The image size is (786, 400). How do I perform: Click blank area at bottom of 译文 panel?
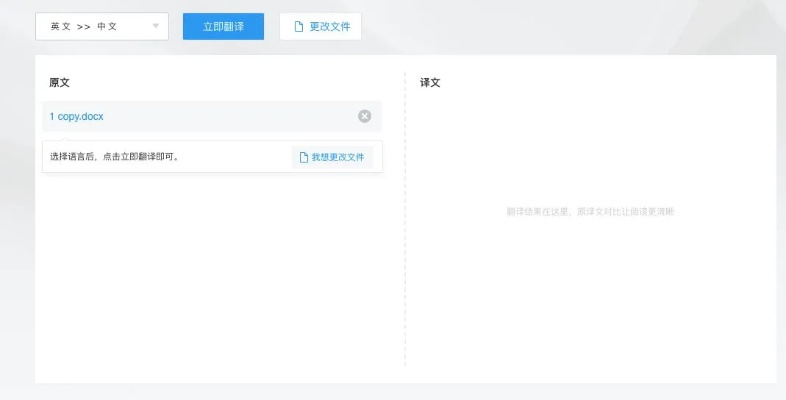[x=590, y=340]
